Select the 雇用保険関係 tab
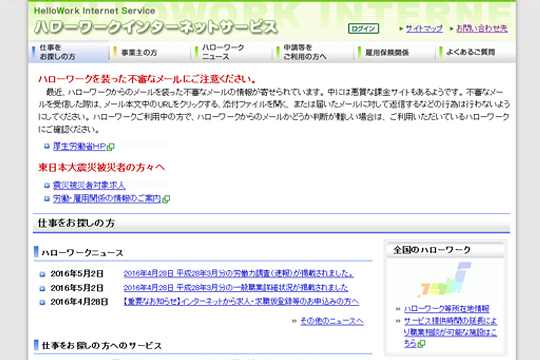The width and height of the screenshot is (540, 360). click(394, 52)
